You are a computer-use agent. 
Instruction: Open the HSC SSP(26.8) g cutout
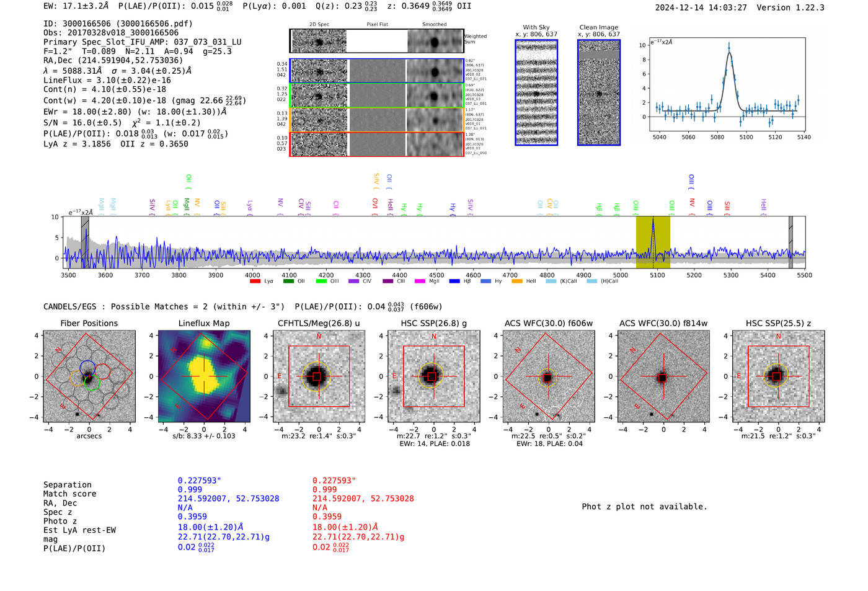click(x=433, y=376)
